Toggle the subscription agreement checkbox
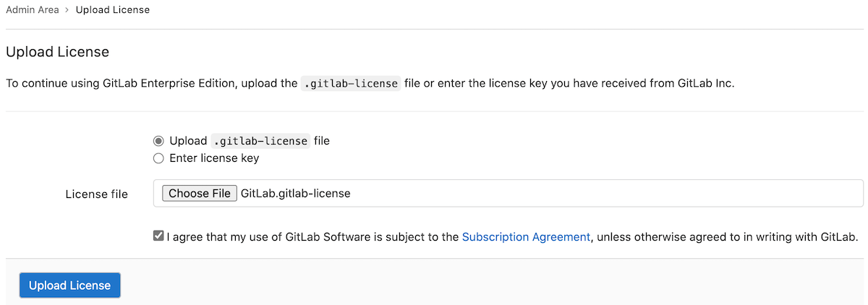 pos(158,236)
